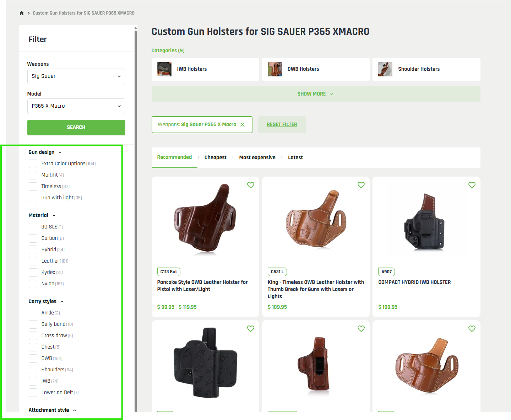
Task: Heart the tan pancake holster in second row
Action: pyautogui.click(x=472, y=329)
